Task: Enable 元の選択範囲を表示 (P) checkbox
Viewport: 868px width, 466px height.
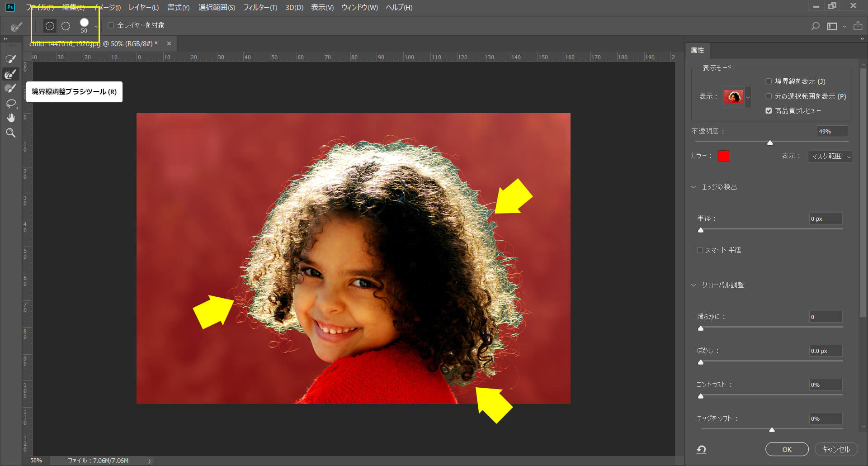Action: (x=769, y=96)
